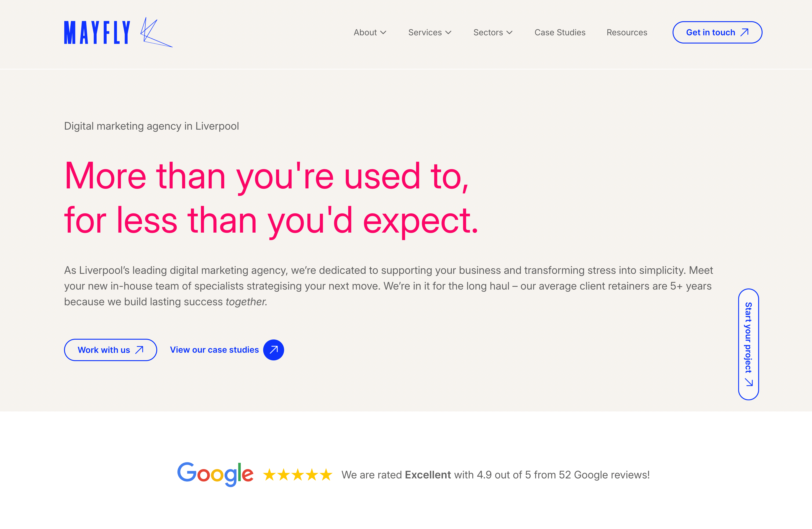The width and height of the screenshot is (812, 529).
Task: Expand the About dropdown chevron
Action: (383, 32)
